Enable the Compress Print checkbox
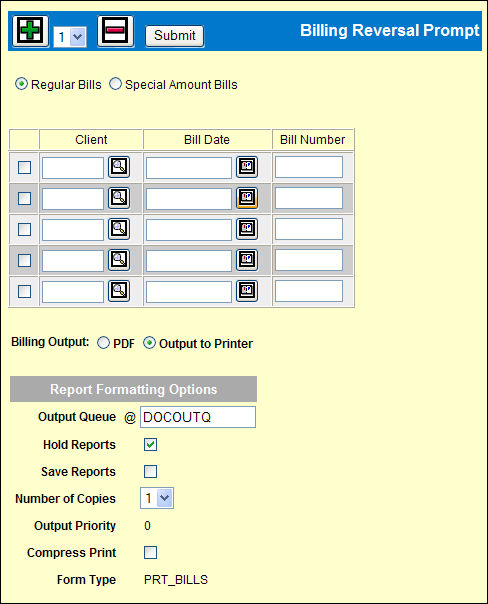The image size is (488, 604). [x=150, y=552]
